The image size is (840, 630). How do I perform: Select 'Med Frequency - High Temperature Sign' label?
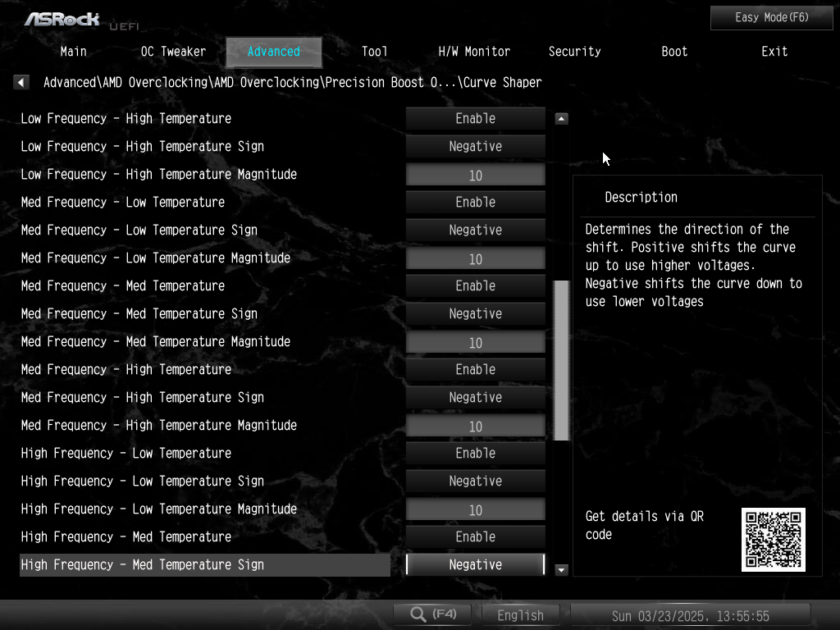[x=143, y=397]
